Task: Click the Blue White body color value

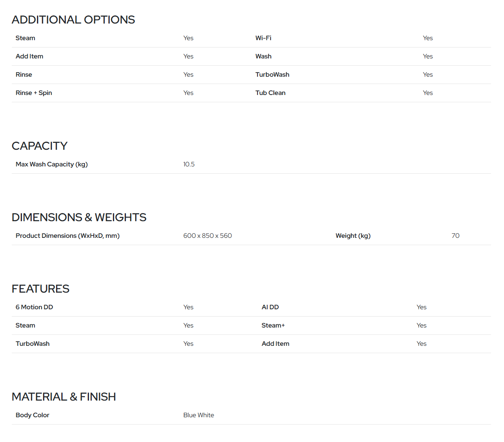Action: (x=199, y=415)
